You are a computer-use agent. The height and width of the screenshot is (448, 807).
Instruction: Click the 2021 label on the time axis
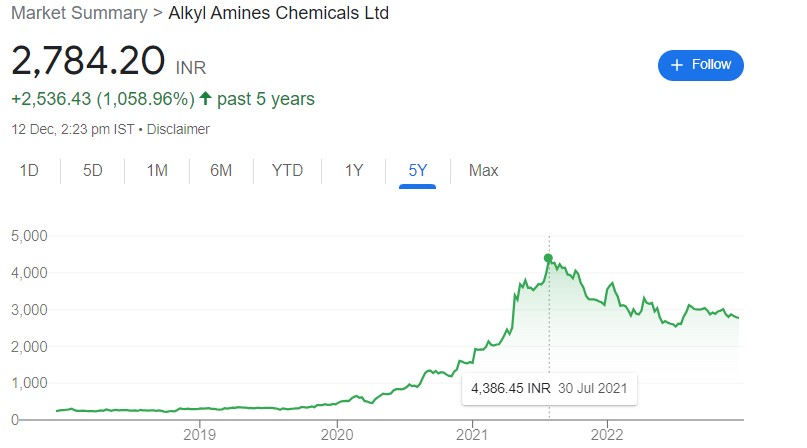click(x=472, y=435)
